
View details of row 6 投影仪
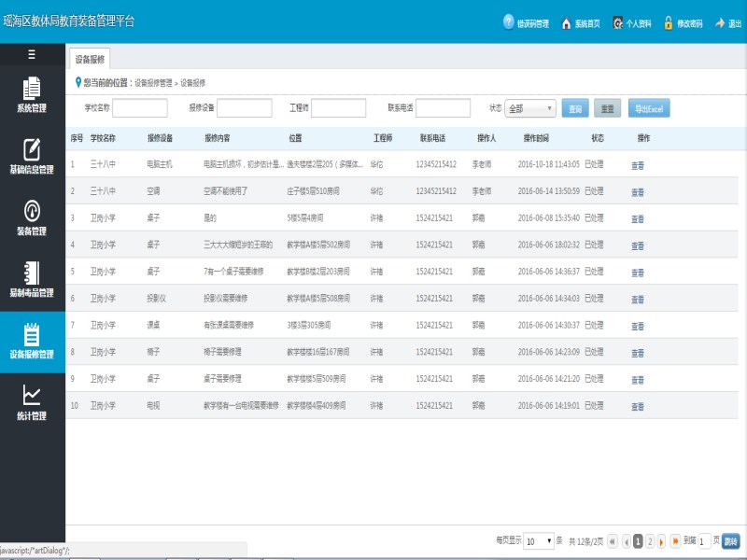point(638,299)
